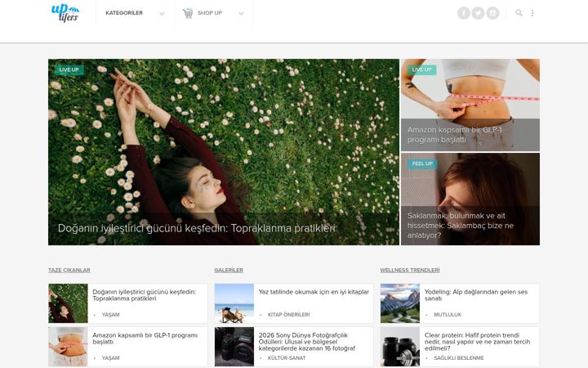The width and height of the screenshot is (588, 368).
Task: Open the Live Up tag on GLP-1 card
Action: click(422, 70)
